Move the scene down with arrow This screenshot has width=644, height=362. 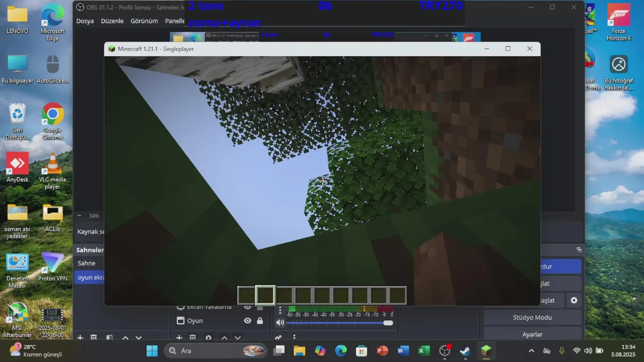pos(139,338)
